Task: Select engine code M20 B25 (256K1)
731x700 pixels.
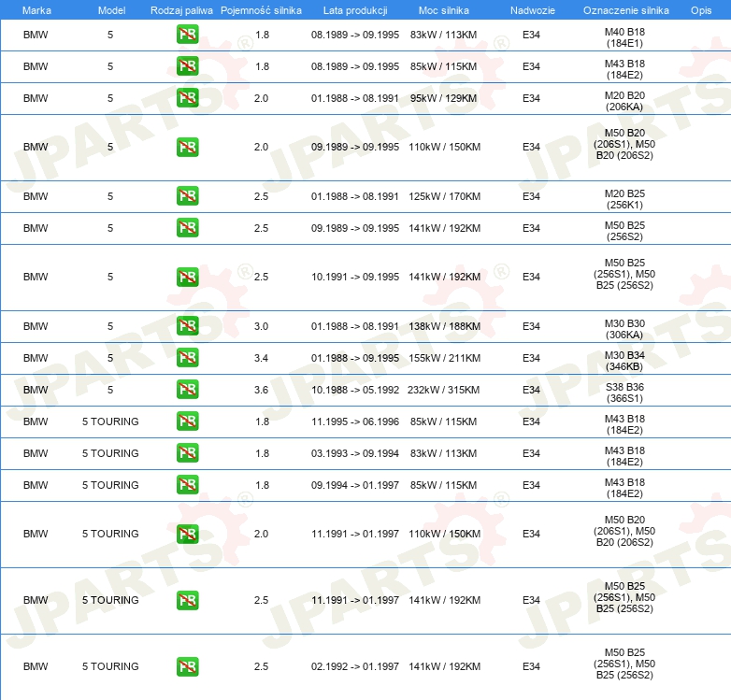Action: click(x=624, y=199)
